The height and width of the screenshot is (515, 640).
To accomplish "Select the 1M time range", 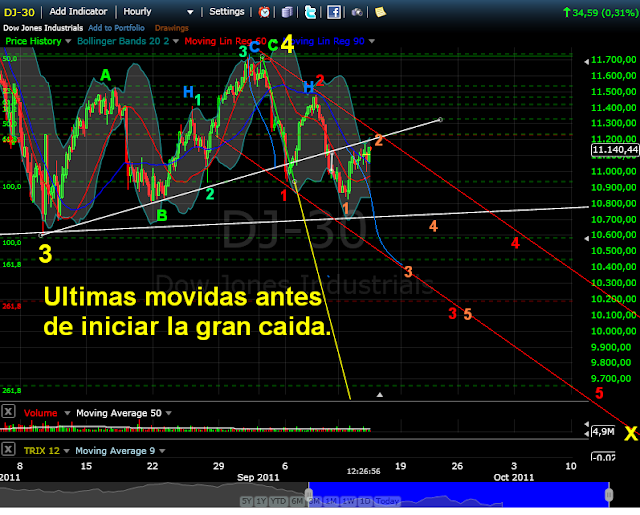I will point(331,501).
